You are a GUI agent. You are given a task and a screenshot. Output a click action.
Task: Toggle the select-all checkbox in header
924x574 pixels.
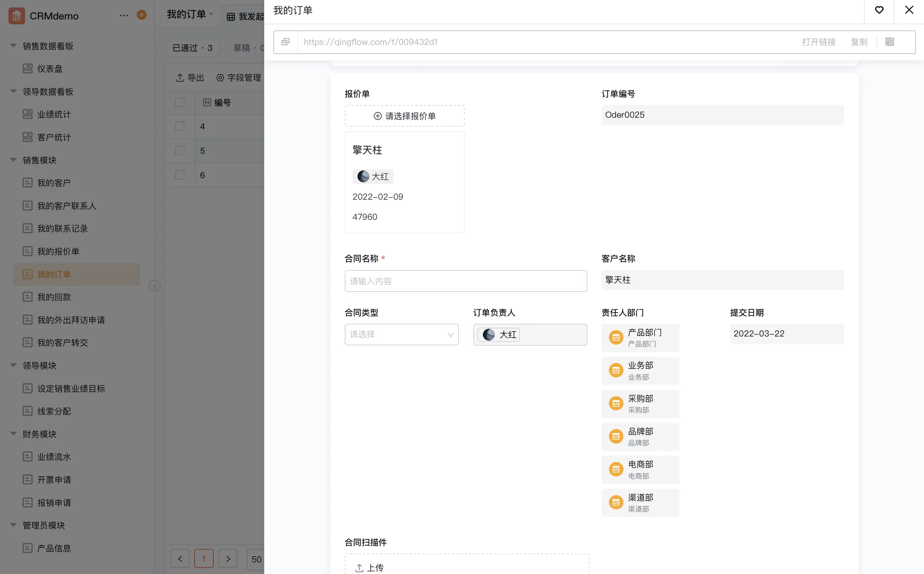pos(179,102)
